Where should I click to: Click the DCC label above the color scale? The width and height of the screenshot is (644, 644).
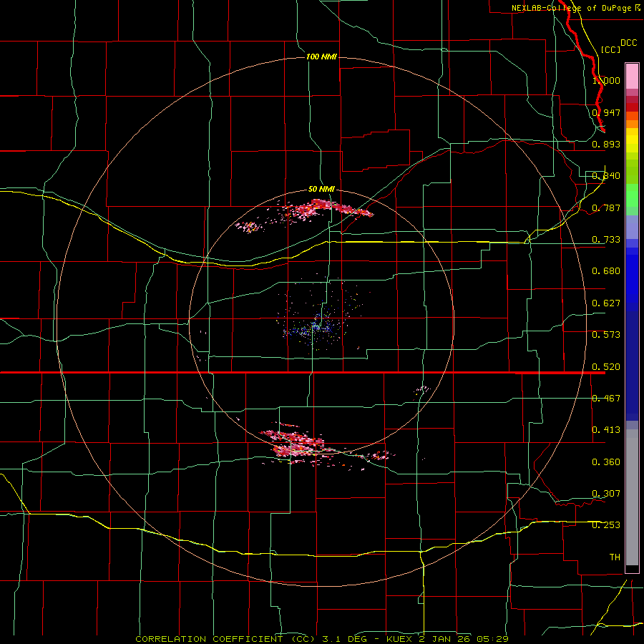coord(628,43)
